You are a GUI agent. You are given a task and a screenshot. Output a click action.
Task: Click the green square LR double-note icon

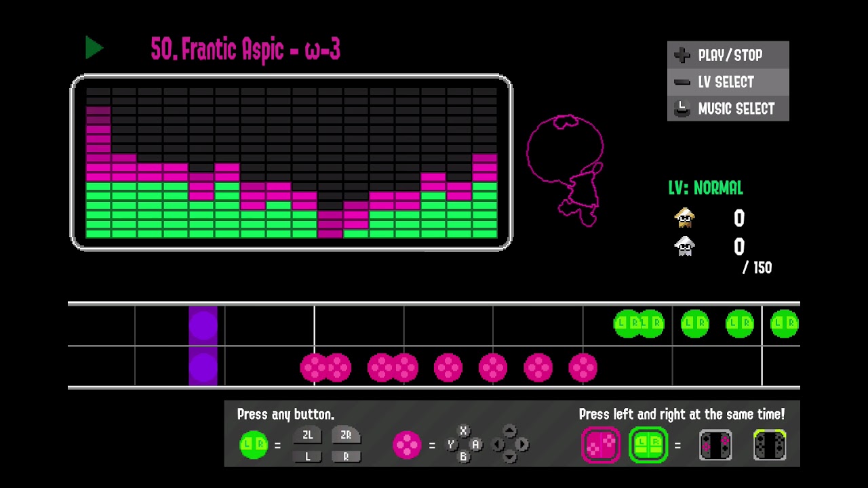[x=648, y=445]
